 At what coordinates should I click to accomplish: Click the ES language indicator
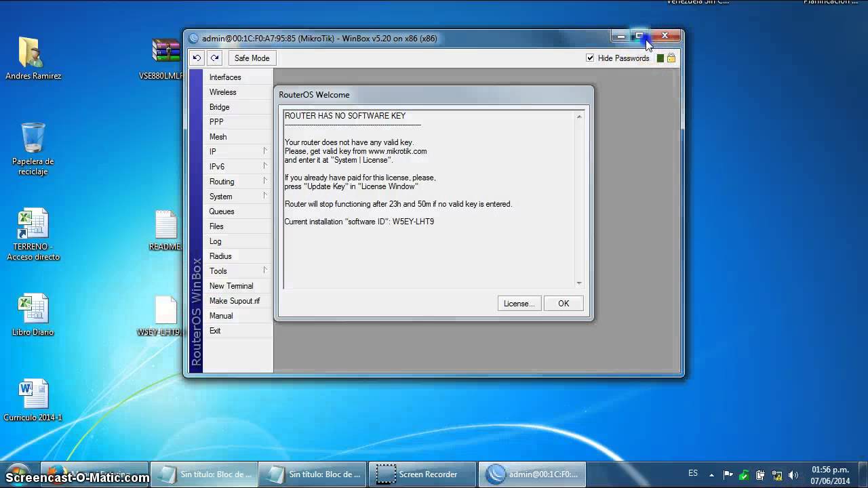(x=693, y=474)
